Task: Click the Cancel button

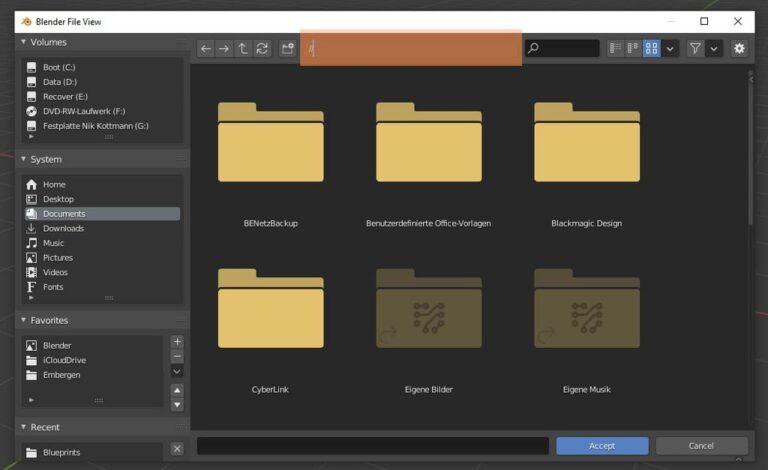Action: (x=701, y=446)
